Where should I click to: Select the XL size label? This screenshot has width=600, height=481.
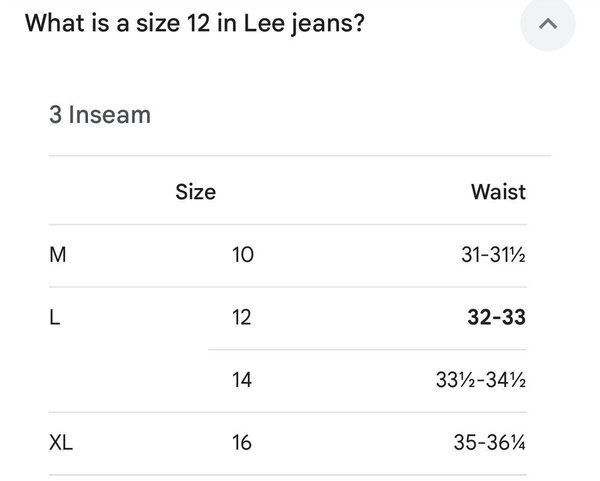(x=61, y=443)
